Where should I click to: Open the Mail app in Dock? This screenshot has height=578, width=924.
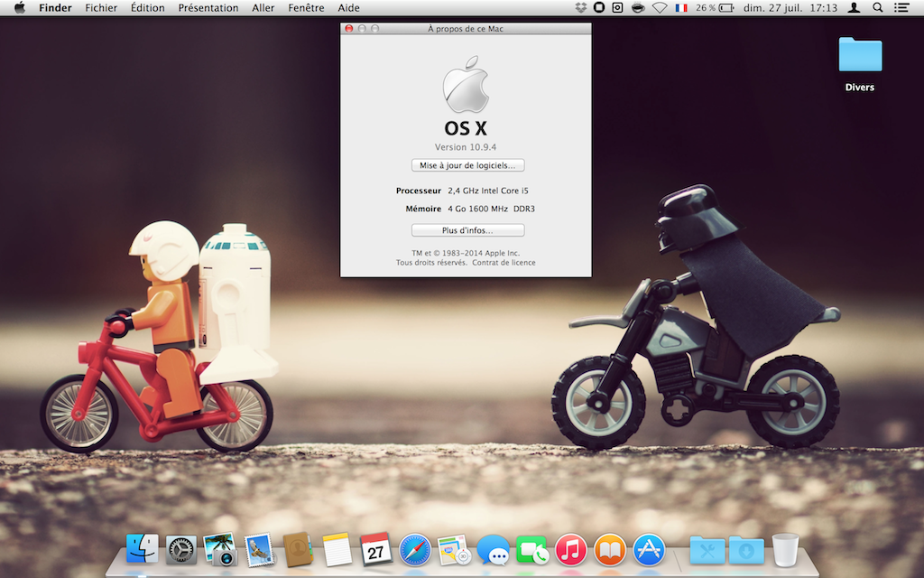click(x=259, y=549)
